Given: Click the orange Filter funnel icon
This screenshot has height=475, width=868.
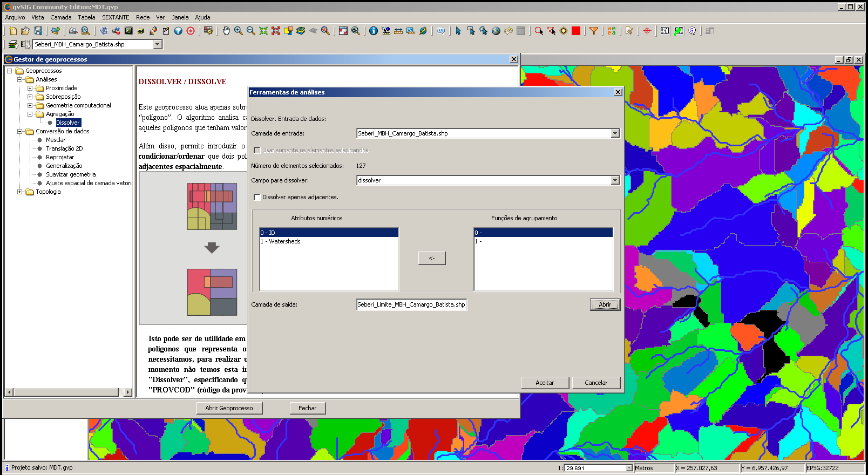Looking at the screenshot, I should (594, 31).
